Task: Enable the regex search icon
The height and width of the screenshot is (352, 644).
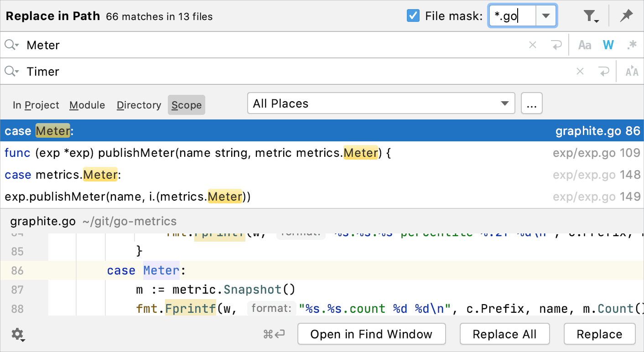Action: (632, 44)
